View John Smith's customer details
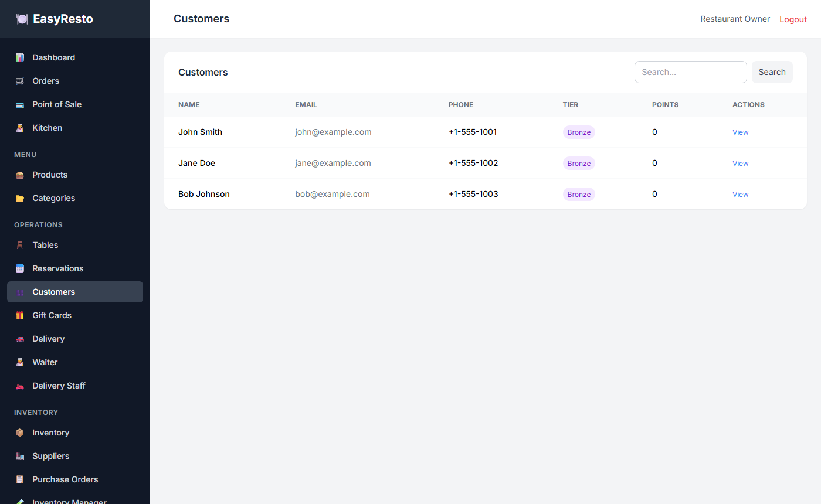Screen dimensions: 821x504 point(740,132)
